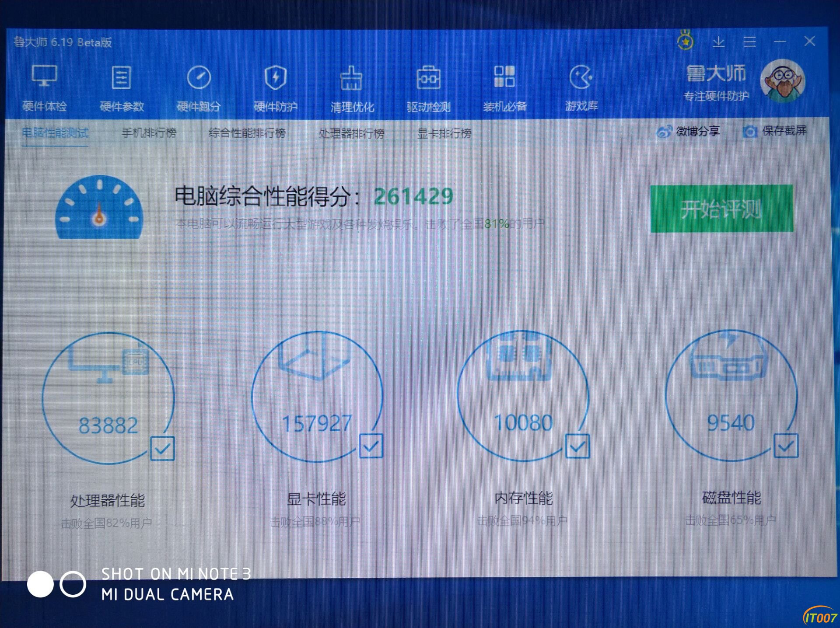Viewport: 840px width, 628px height.
Task: Click the medal badge icon in title bar
Action: click(686, 40)
